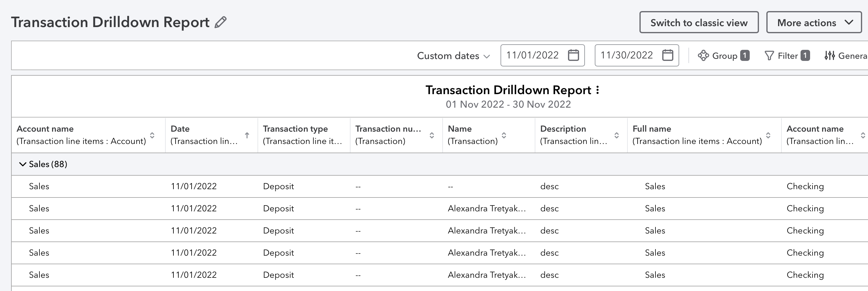The height and width of the screenshot is (291, 868).
Task: Click the chevron on More actions
Action: click(849, 22)
